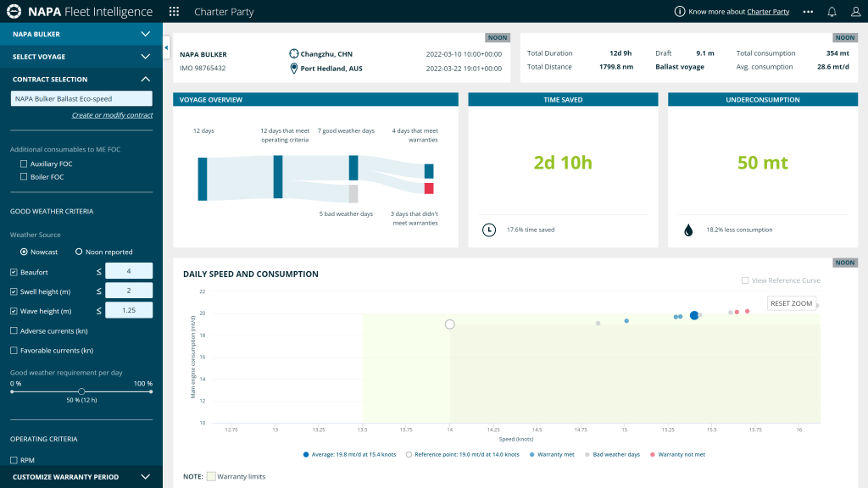Click the destination pin icon at Port Hedland
Screen dimensions: 868x488
tap(294, 69)
